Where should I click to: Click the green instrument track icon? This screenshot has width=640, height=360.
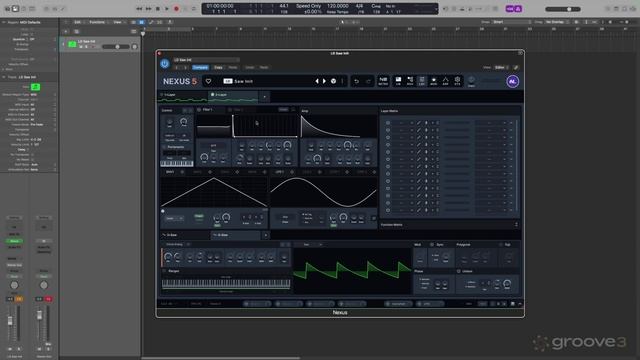tap(72, 44)
